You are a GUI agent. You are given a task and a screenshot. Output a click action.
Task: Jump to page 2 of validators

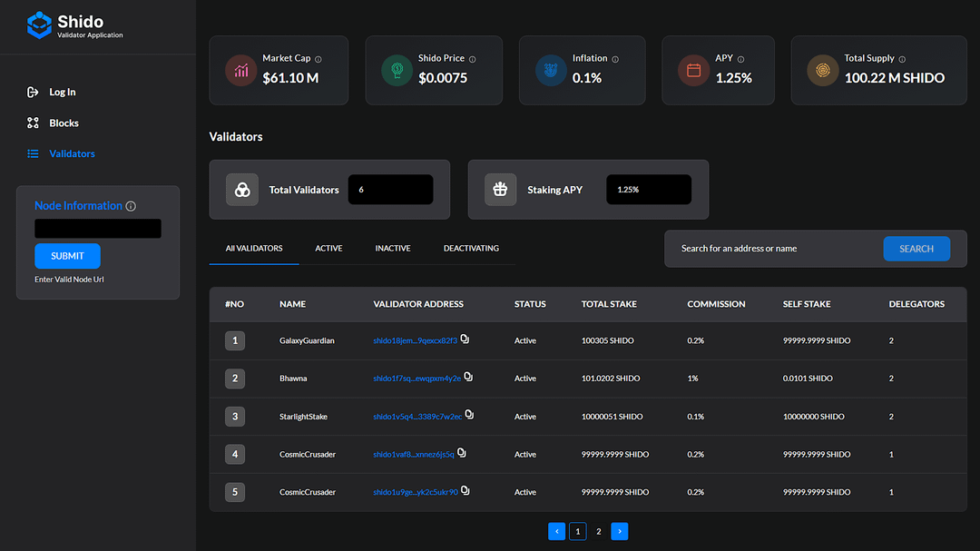(x=599, y=531)
